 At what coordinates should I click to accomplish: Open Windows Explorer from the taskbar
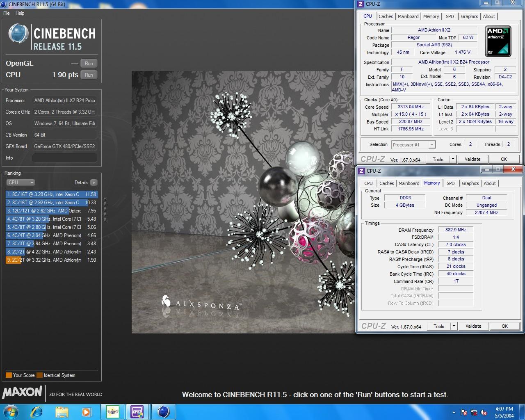pos(62,412)
